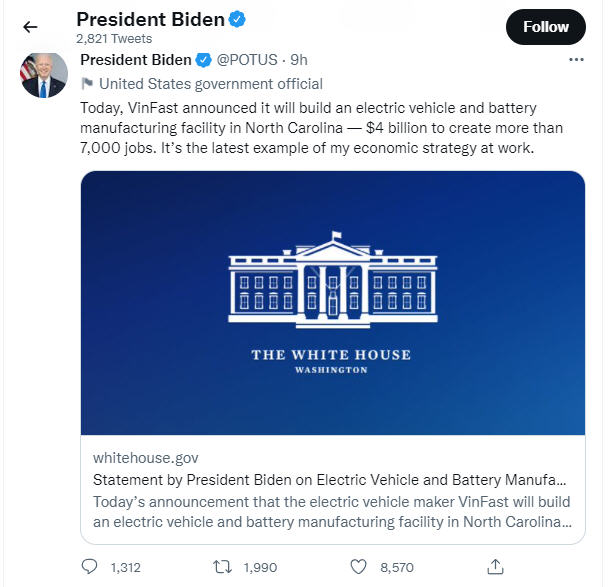This screenshot has height=587, width=610.
Task: Click the VinFast tweet body text
Action: (320, 128)
